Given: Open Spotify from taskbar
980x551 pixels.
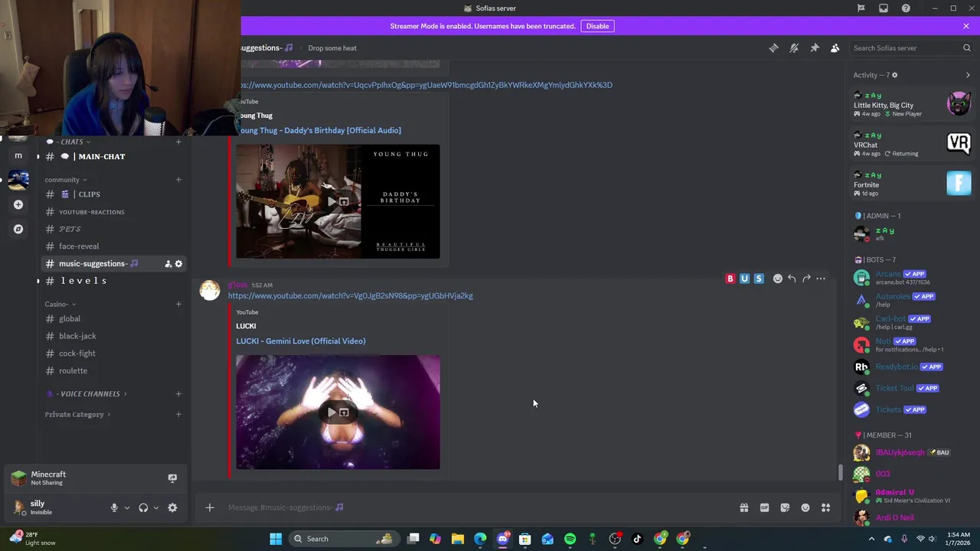Looking at the screenshot, I should [570, 539].
